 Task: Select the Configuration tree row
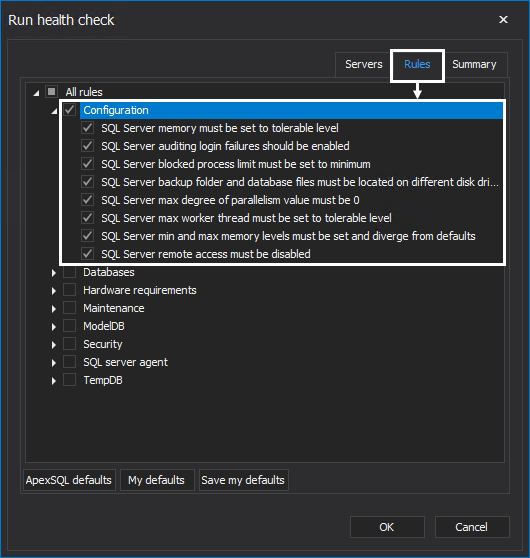point(291,110)
